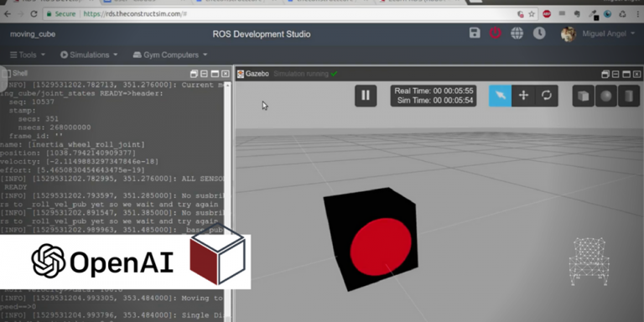
Task: Open the Tools dropdown menu
Action: coord(28,55)
